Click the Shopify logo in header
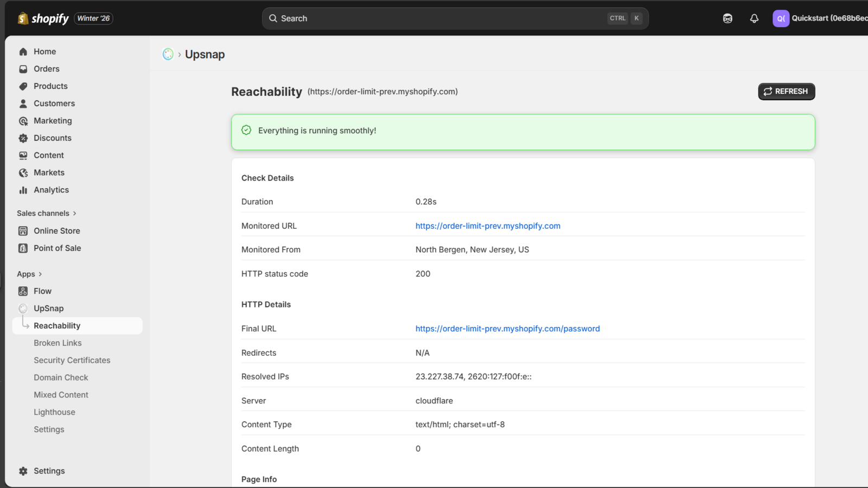The width and height of the screenshot is (868, 488). (43, 18)
